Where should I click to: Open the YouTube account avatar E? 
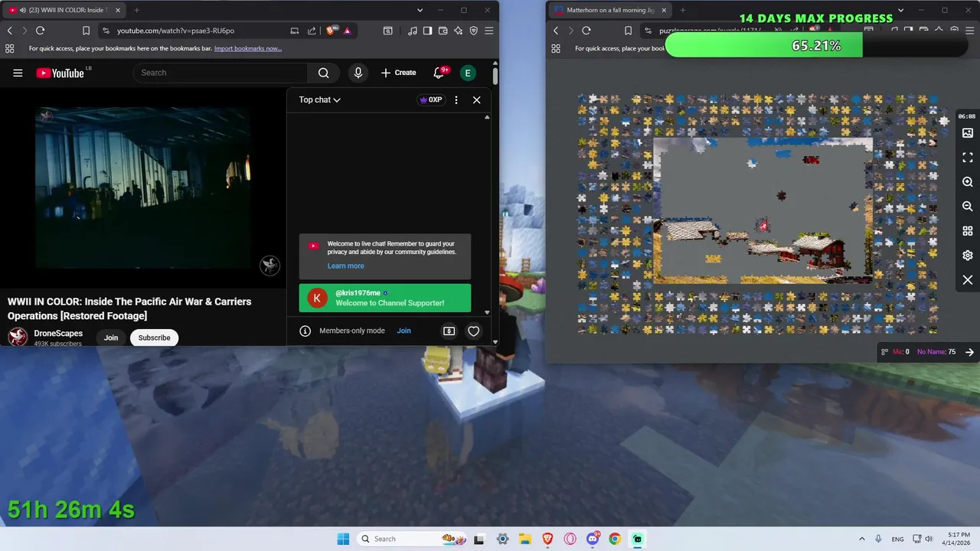[467, 73]
